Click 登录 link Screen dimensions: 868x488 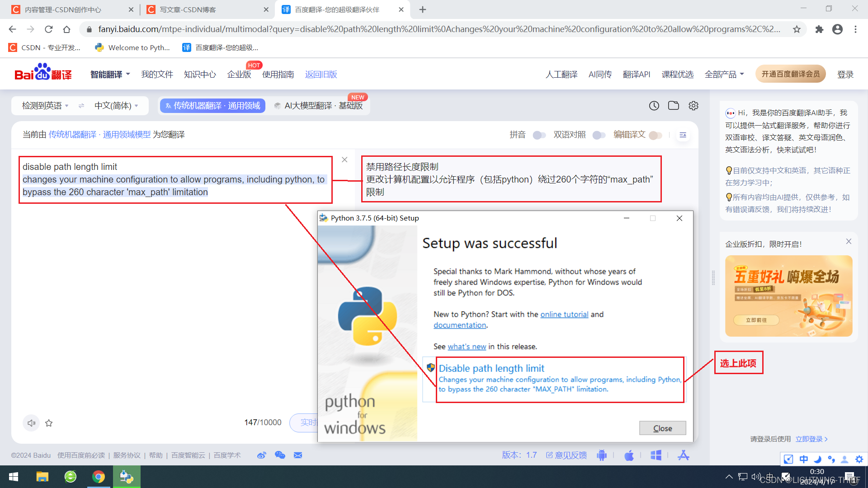coord(845,75)
